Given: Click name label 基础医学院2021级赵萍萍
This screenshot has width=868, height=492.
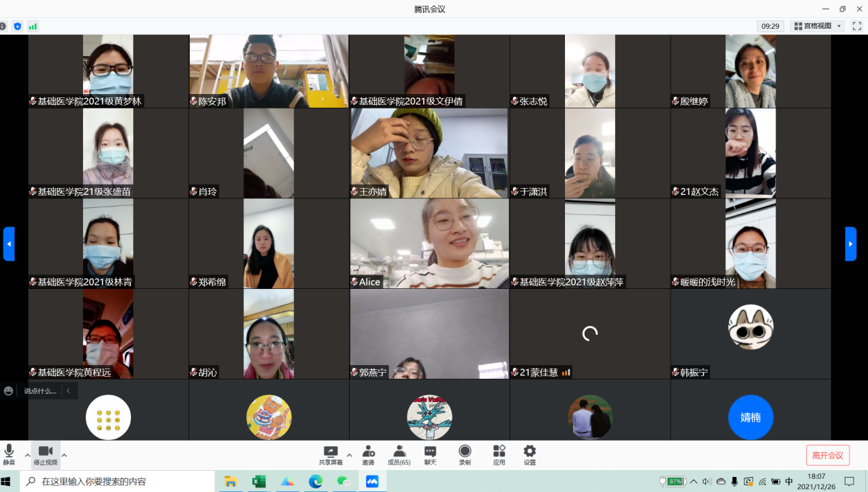Looking at the screenshot, I should point(567,282).
